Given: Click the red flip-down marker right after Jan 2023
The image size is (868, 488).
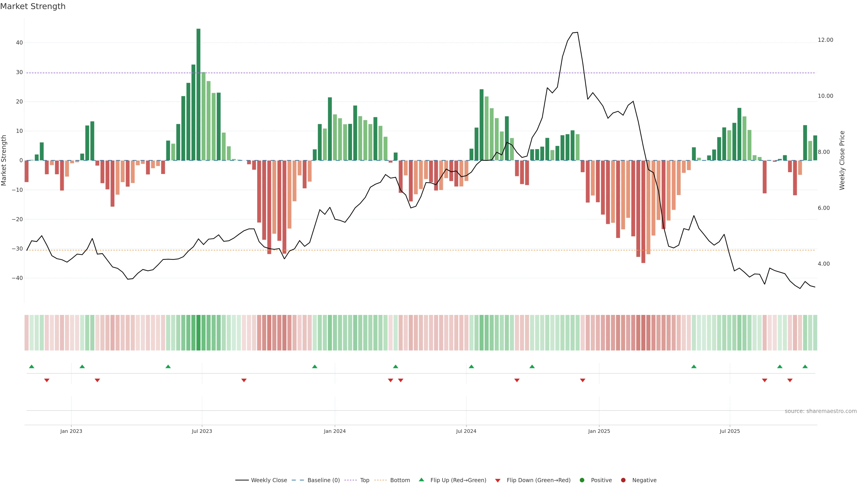Looking at the screenshot, I should 97,380.
